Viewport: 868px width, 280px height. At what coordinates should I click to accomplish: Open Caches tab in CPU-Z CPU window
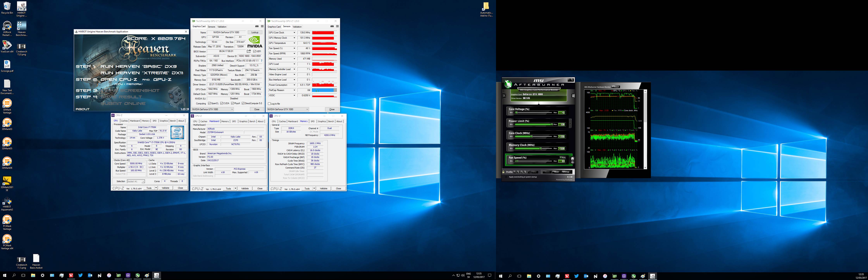(124, 121)
